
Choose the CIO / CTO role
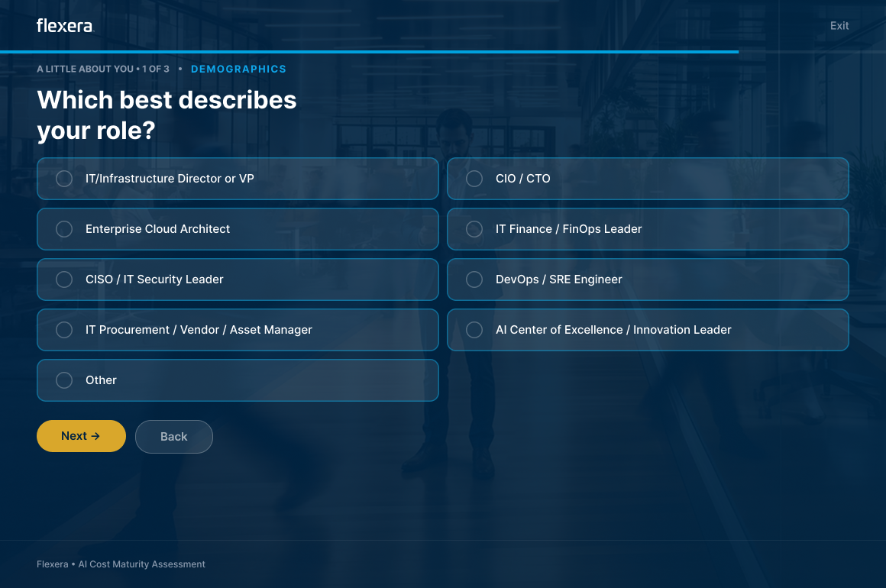pyautogui.click(x=648, y=179)
